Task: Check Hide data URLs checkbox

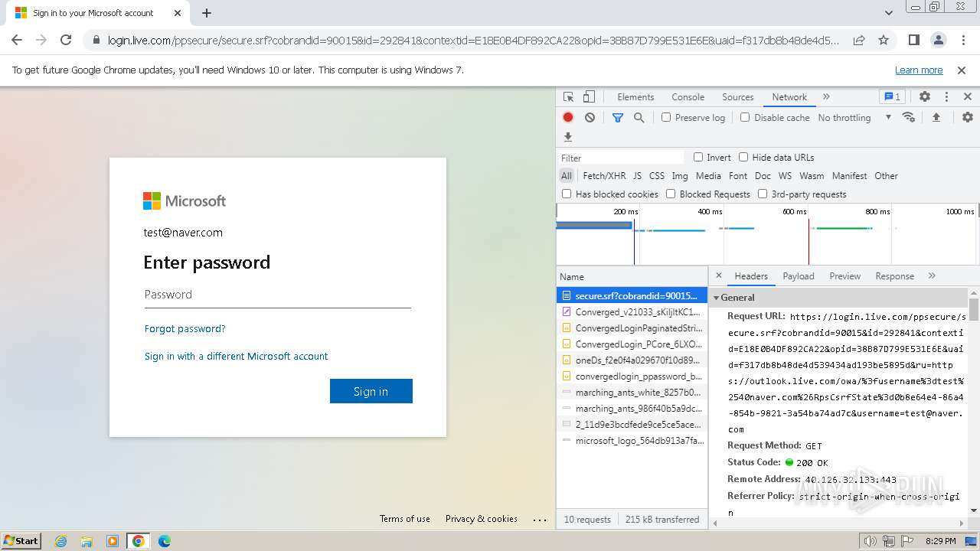Action: [x=743, y=157]
